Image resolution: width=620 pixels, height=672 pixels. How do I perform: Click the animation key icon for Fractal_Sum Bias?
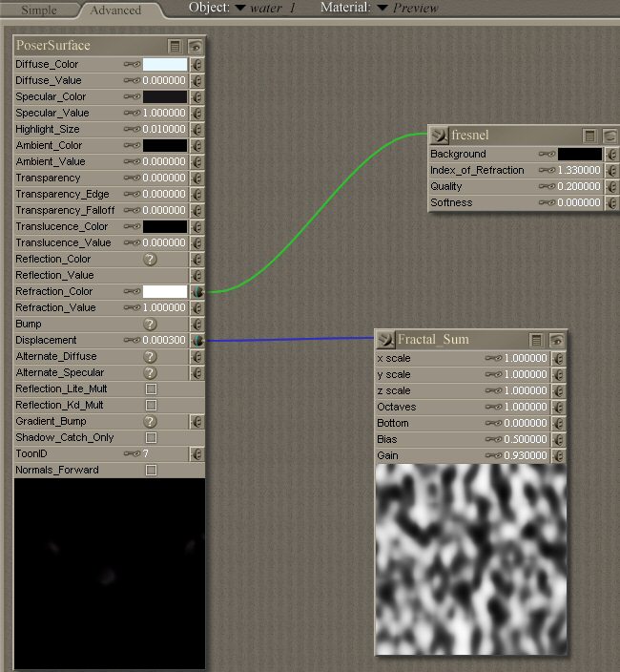(493, 439)
